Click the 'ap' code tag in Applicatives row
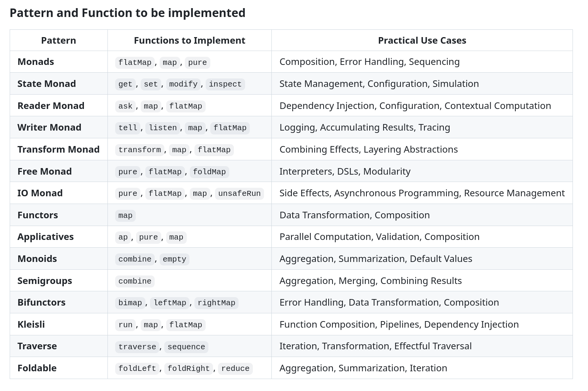588x391 pixels. tap(123, 237)
